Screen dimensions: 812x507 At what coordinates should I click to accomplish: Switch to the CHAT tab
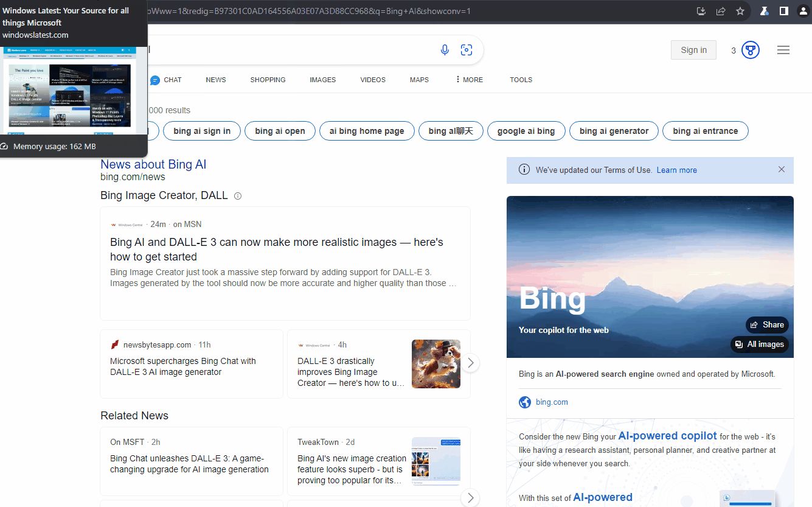click(x=166, y=80)
